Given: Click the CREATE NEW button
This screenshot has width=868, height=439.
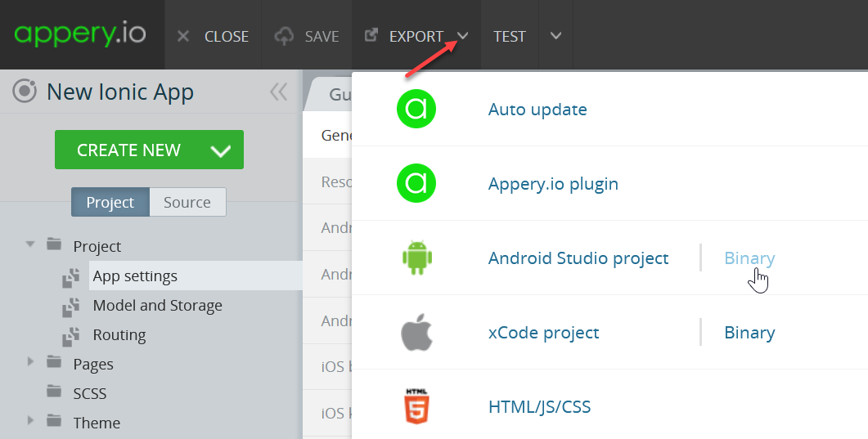Looking at the screenshot, I should click(x=149, y=150).
